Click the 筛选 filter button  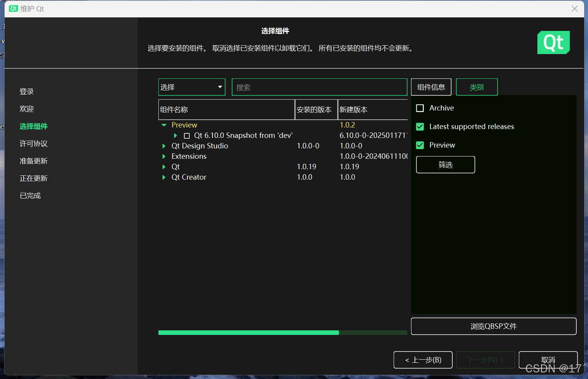coord(445,165)
